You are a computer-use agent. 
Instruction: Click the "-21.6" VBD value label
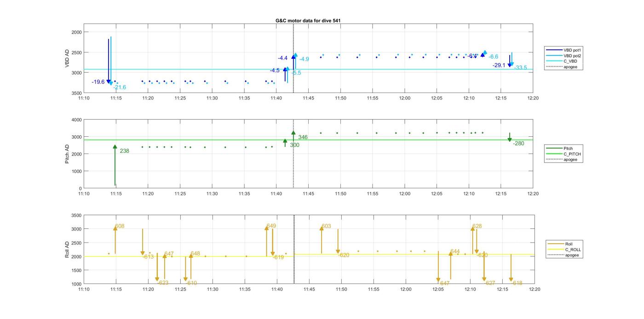click(120, 87)
